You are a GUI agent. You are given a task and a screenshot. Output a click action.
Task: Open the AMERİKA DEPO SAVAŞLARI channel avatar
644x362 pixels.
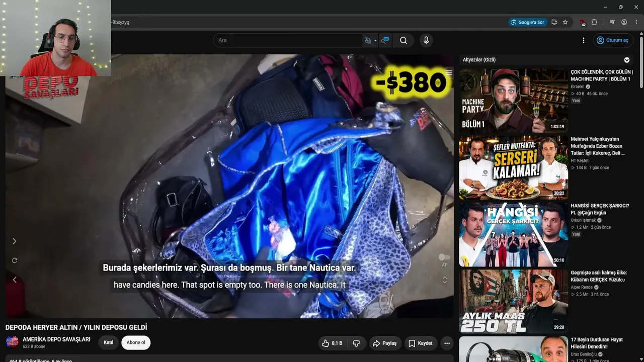[x=12, y=342]
